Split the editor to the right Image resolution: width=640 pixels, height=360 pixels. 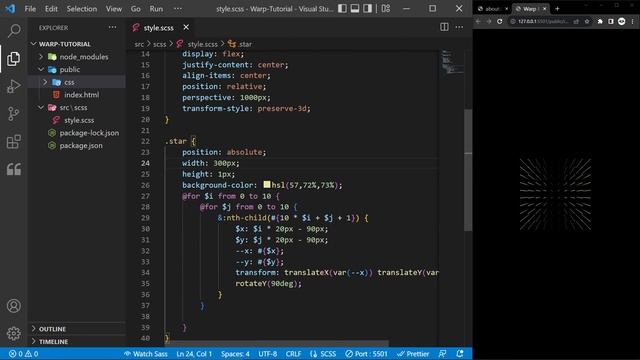coord(444,27)
